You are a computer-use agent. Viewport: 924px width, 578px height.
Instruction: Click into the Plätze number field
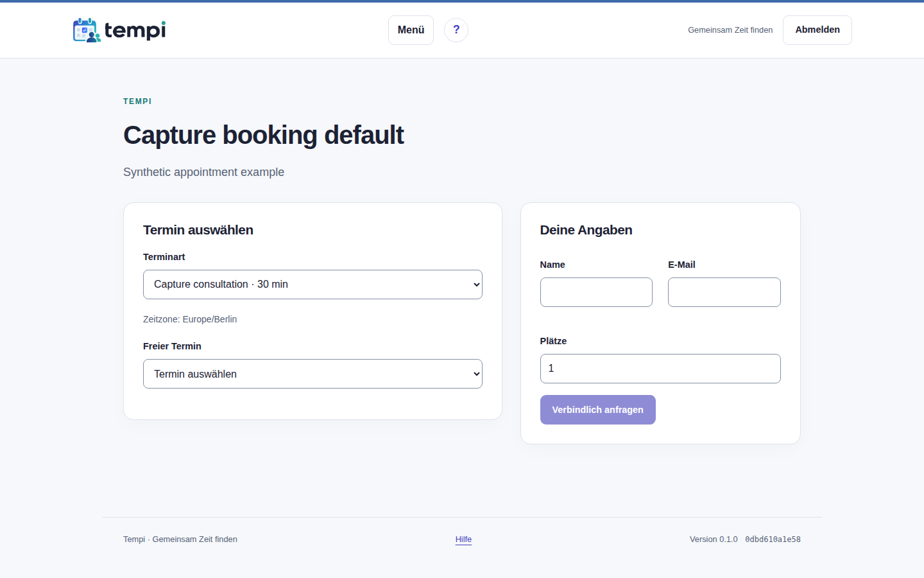660,369
